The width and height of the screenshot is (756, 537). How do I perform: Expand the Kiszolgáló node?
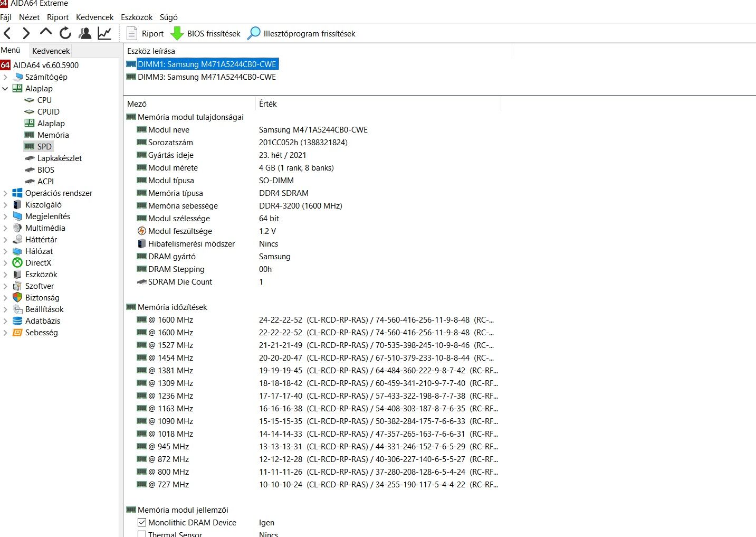tap(5, 204)
